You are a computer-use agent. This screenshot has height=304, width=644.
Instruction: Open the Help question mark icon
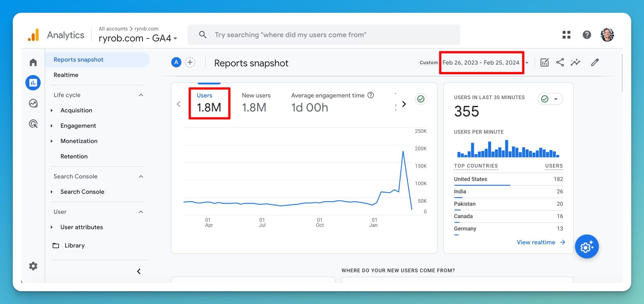tap(587, 35)
